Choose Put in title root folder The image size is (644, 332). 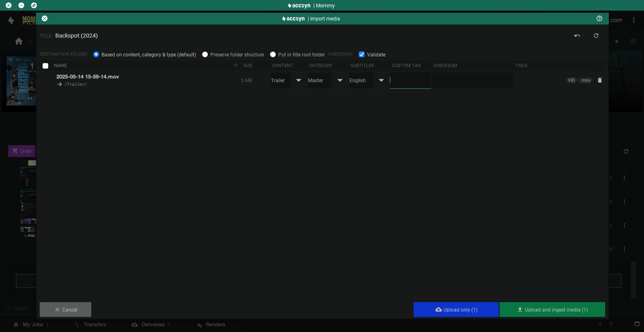(x=273, y=54)
